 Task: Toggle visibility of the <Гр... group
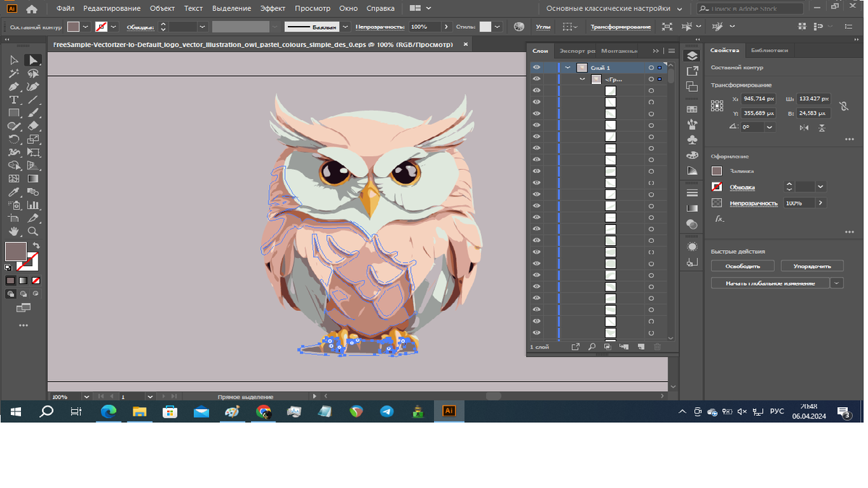537,80
